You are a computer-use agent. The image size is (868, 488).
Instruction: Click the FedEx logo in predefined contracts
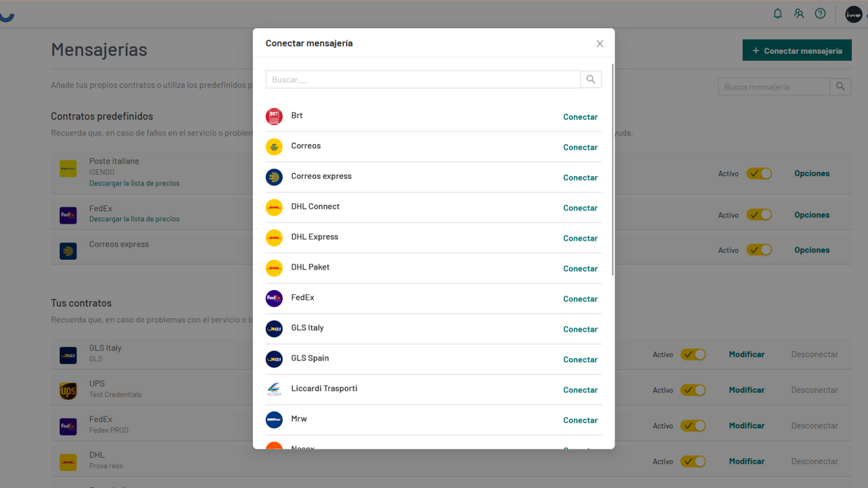click(x=68, y=216)
